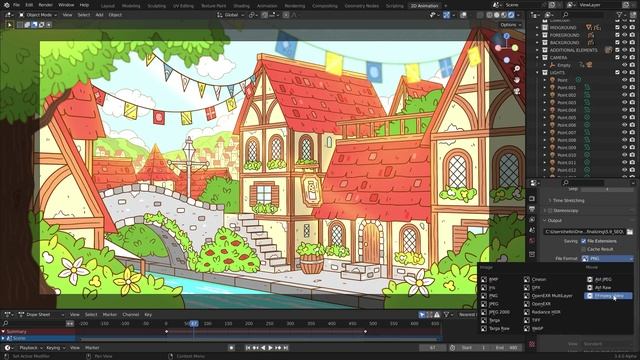
Task: Open the Scene properties tab icon
Action: [x=532, y=230]
